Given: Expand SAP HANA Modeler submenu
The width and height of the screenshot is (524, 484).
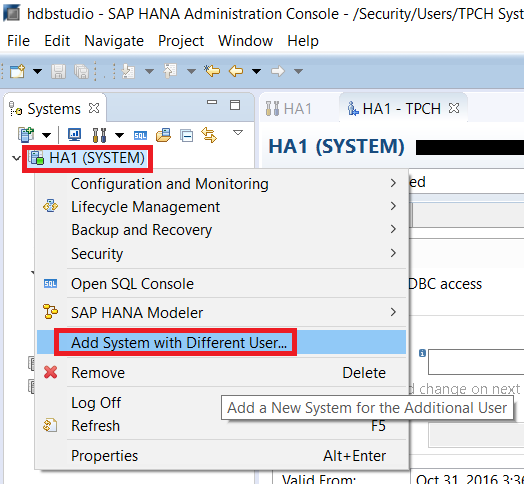Looking at the screenshot, I should [222, 313].
